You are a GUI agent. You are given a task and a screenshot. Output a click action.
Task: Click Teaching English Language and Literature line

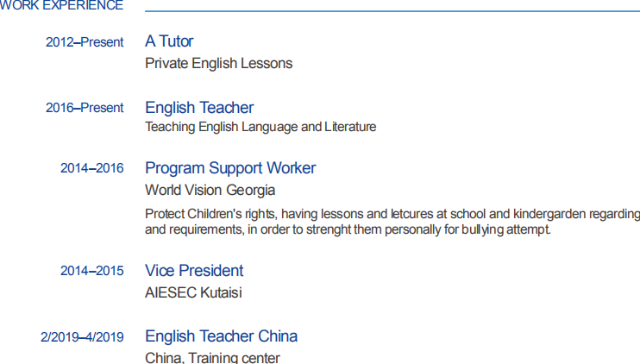pos(260,127)
